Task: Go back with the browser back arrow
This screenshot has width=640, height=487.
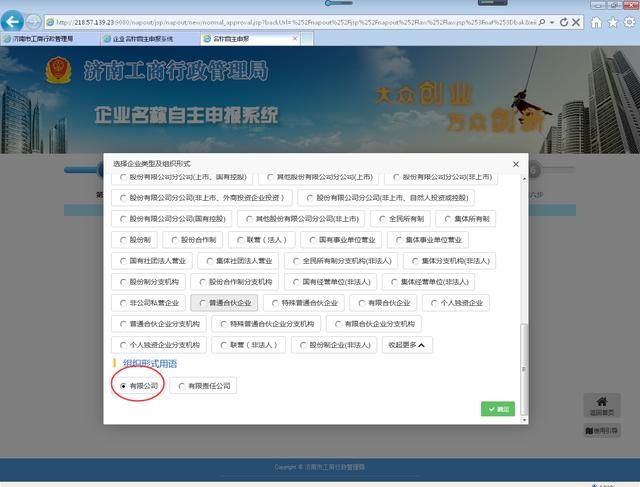Action: 12,22
